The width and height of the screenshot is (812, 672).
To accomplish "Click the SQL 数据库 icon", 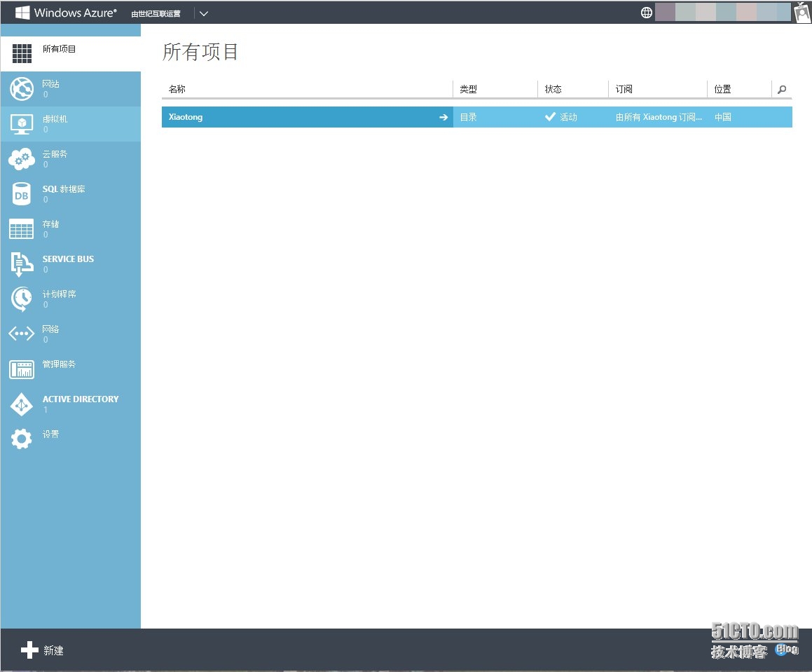I will pyautogui.click(x=22, y=194).
